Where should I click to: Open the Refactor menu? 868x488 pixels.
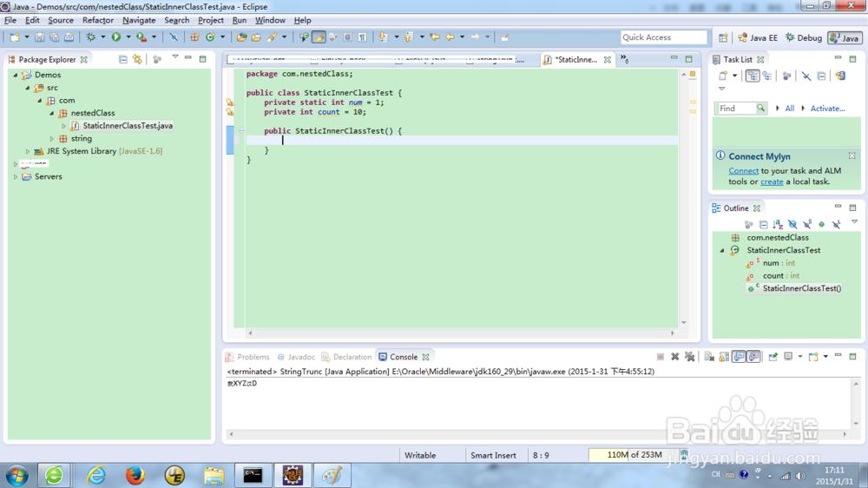pyautogui.click(x=98, y=20)
